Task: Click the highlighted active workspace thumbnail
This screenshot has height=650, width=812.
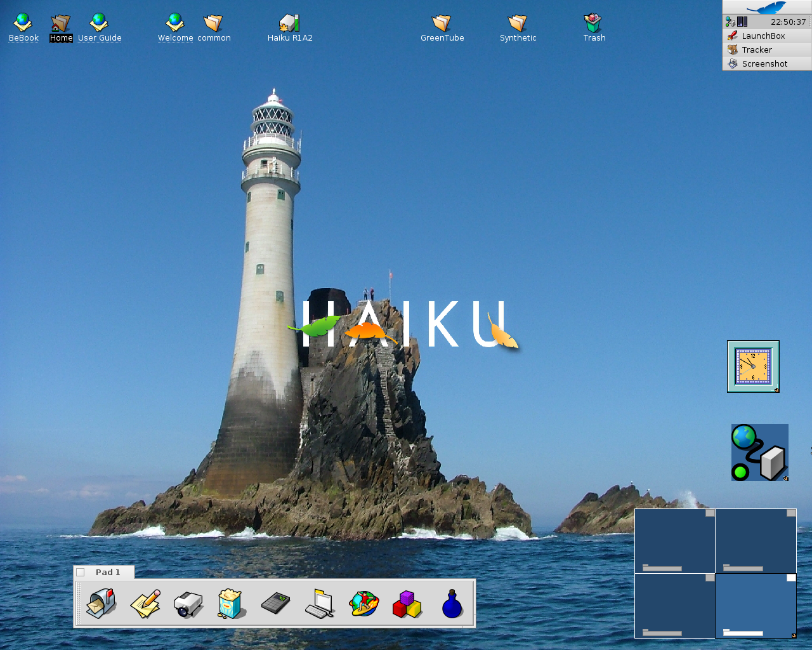Action: [756, 606]
